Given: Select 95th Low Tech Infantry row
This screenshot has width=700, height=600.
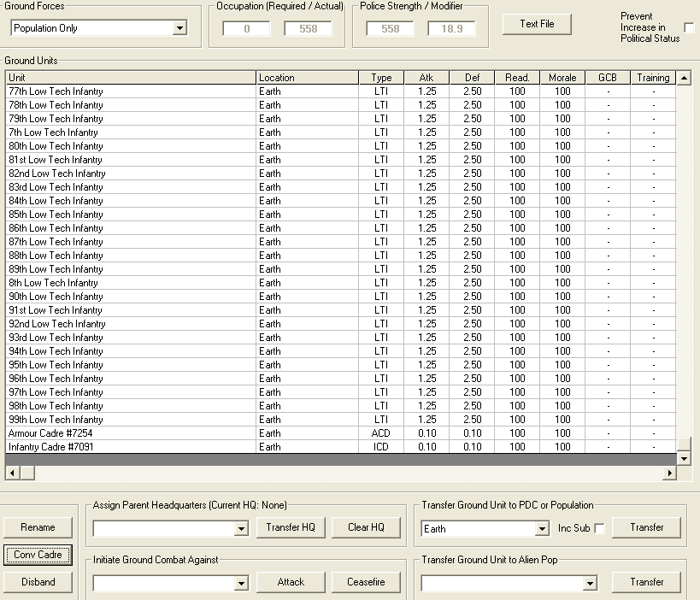Looking at the screenshot, I should click(341, 365).
